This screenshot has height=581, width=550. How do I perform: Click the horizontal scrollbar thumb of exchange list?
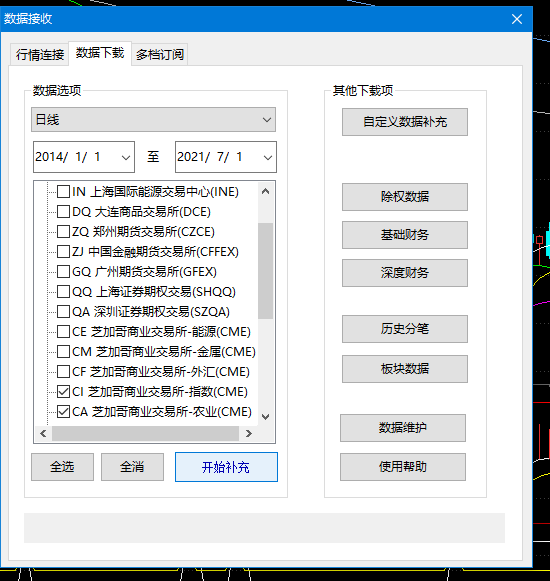tap(145, 433)
